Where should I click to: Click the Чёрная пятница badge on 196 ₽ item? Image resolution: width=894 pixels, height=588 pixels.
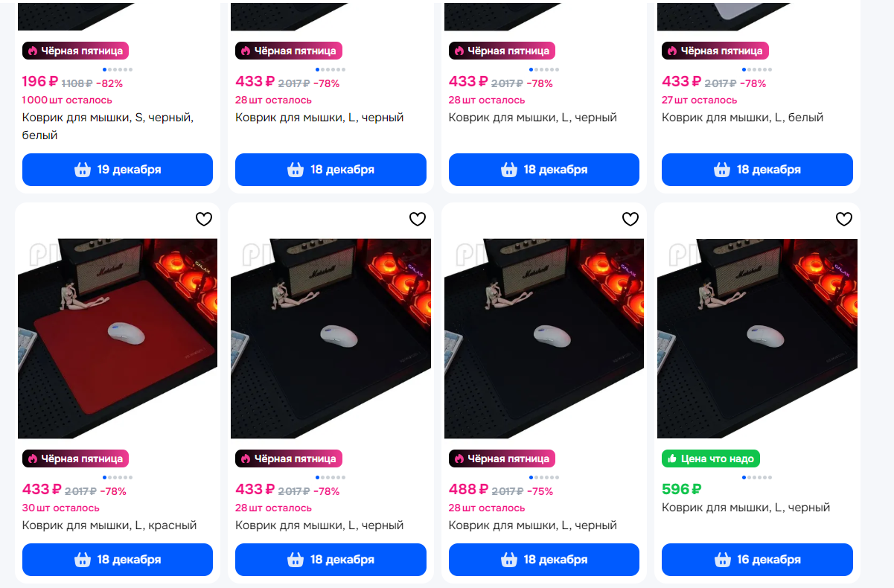(76, 51)
